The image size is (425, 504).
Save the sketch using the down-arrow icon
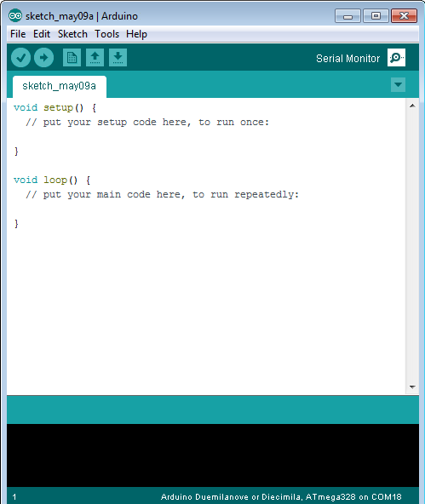(x=118, y=58)
